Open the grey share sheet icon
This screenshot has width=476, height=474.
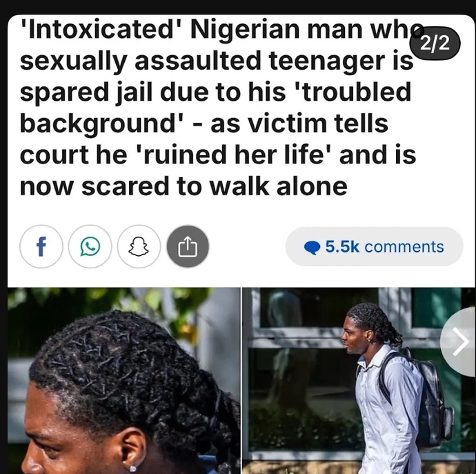pos(188,246)
